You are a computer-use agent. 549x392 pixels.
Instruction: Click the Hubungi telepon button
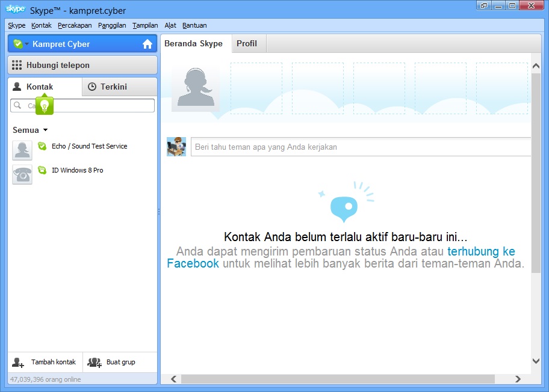click(x=82, y=65)
